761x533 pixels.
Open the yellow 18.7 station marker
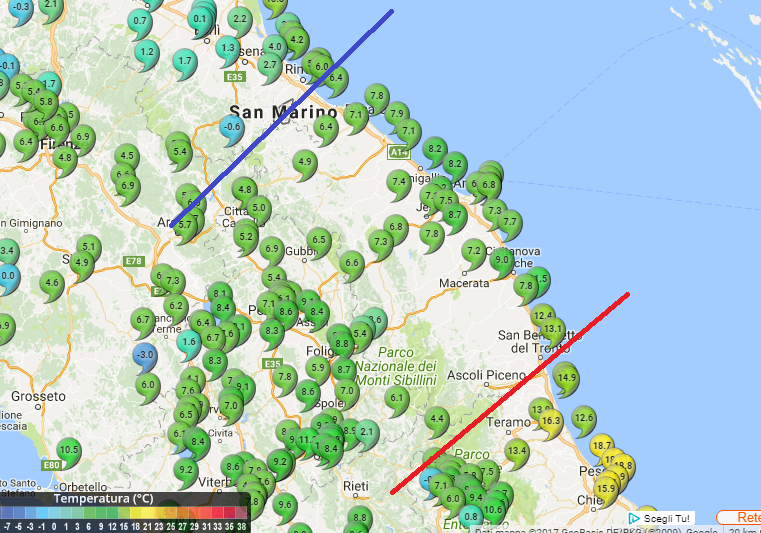tap(602, 445)
